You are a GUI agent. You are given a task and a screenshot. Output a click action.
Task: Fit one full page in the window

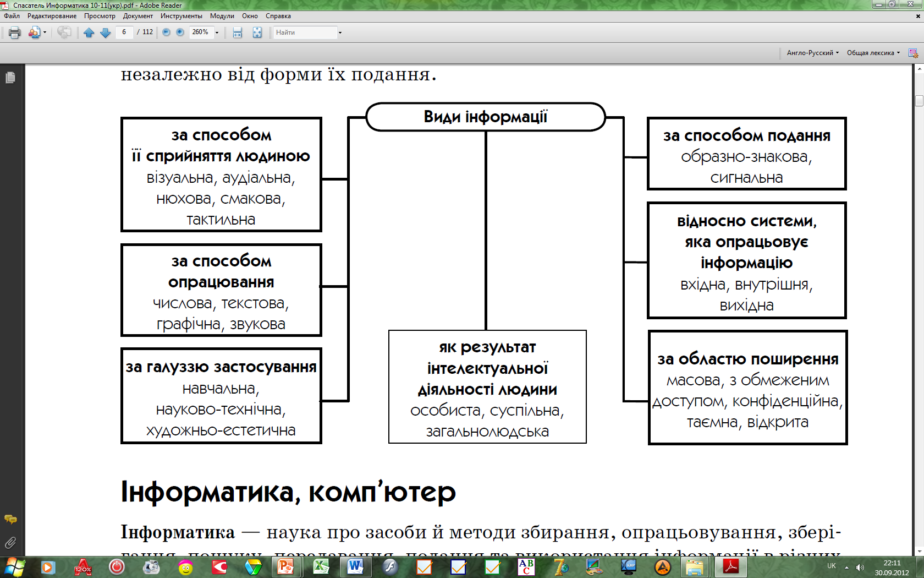click(x=257, y=32)
